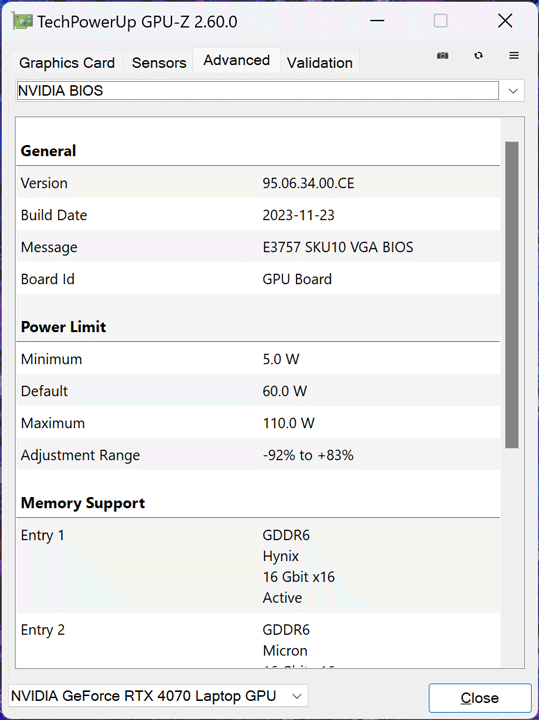The image size is (539, 720).
Task: Open the Validation tab
Action: coord(320,62)
